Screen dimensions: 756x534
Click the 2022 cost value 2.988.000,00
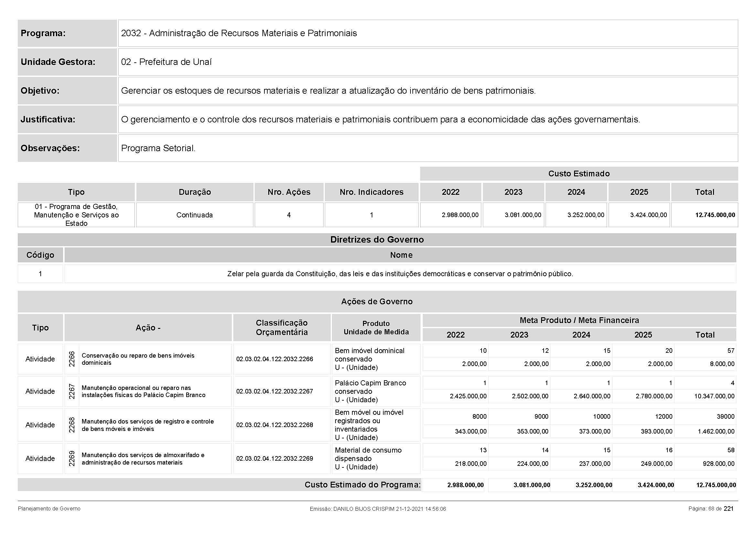pos(460,215)
